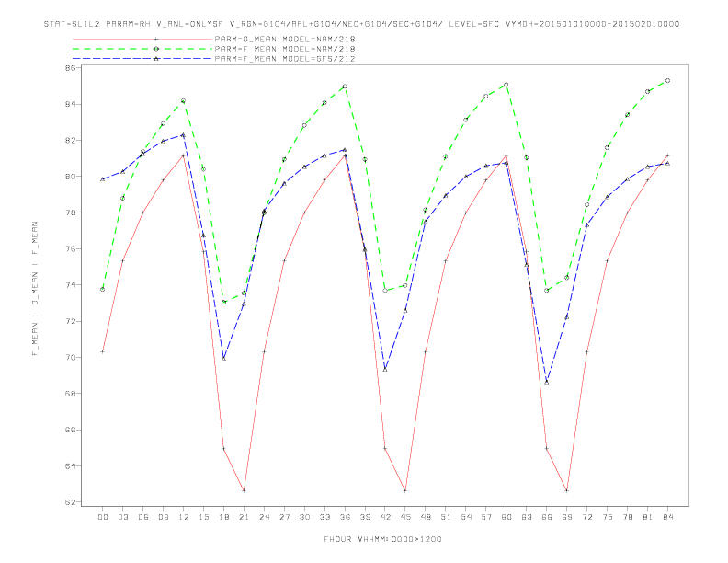The image size is (728, 563).
Task: Click forecast hour 39 on the x-axis
Action: [365, 517]
